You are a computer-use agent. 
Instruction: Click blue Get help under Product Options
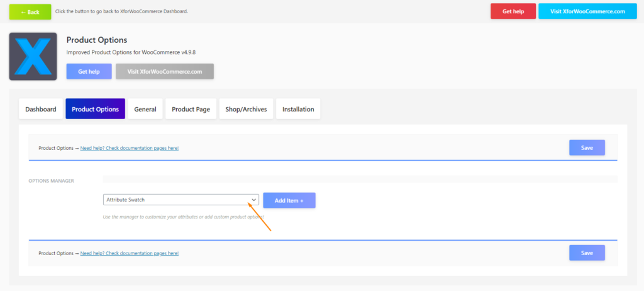tap(89, 72)
